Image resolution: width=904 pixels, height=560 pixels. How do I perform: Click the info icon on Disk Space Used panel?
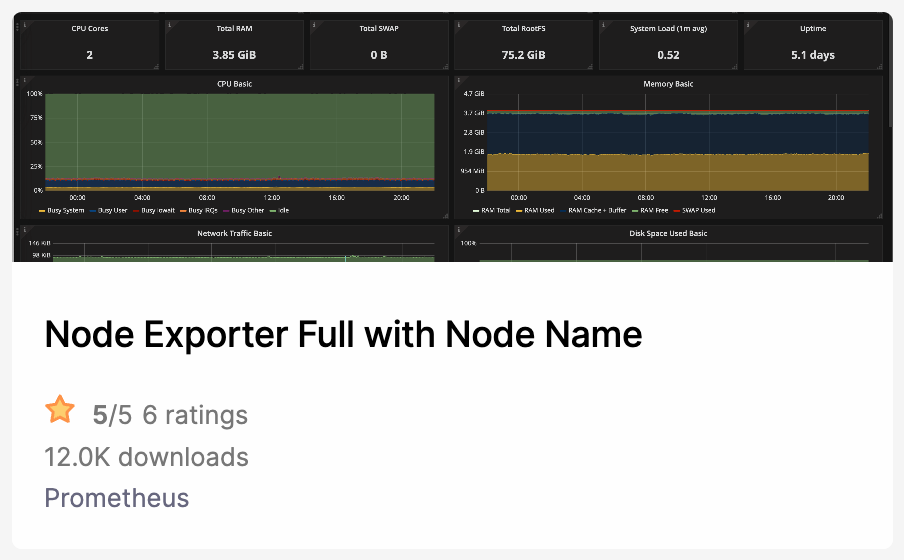pos(458,230)
